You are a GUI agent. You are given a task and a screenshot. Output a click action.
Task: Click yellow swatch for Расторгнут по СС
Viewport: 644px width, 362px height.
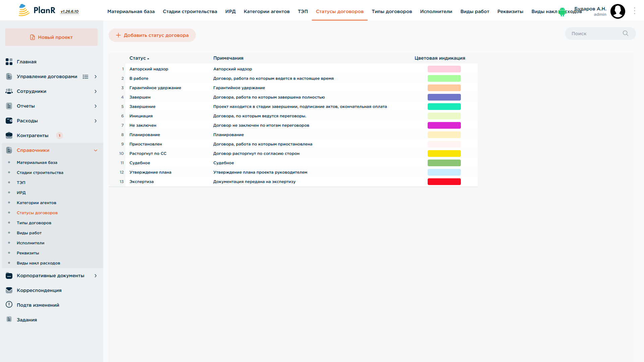(444, 154)
